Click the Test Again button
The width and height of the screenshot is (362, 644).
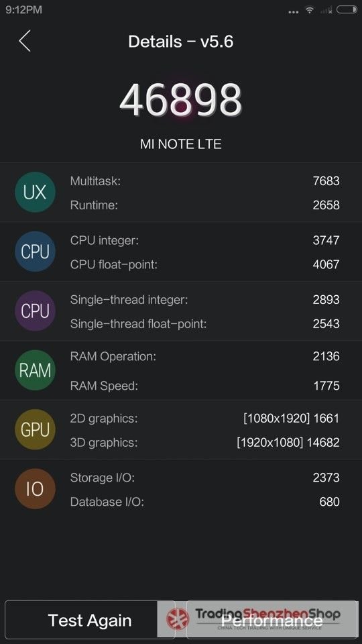point(90,620)
